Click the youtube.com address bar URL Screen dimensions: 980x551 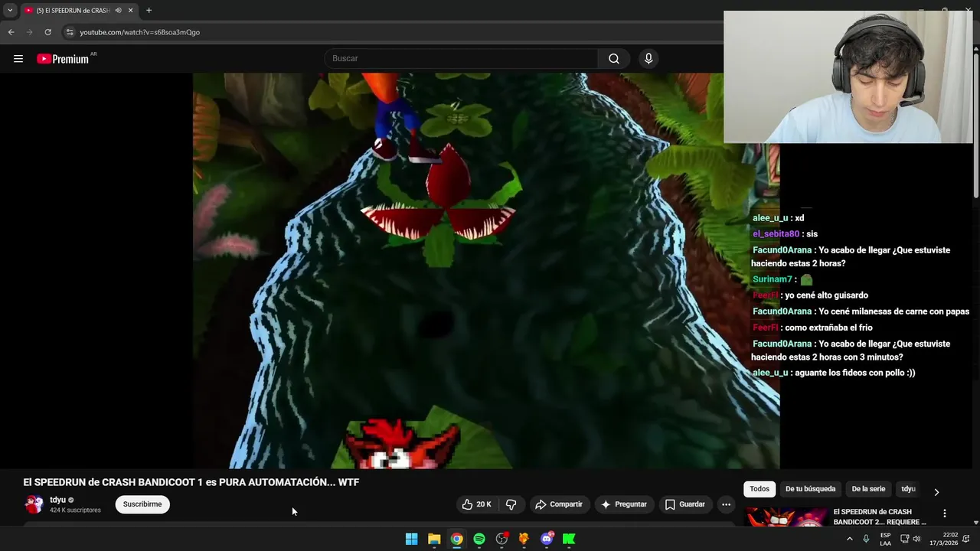click(139, 32)
